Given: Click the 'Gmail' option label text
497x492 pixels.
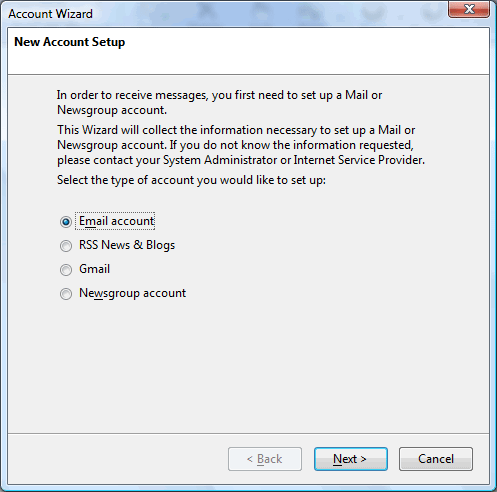Looking at the screenshot, I should [x=94, y=269].
